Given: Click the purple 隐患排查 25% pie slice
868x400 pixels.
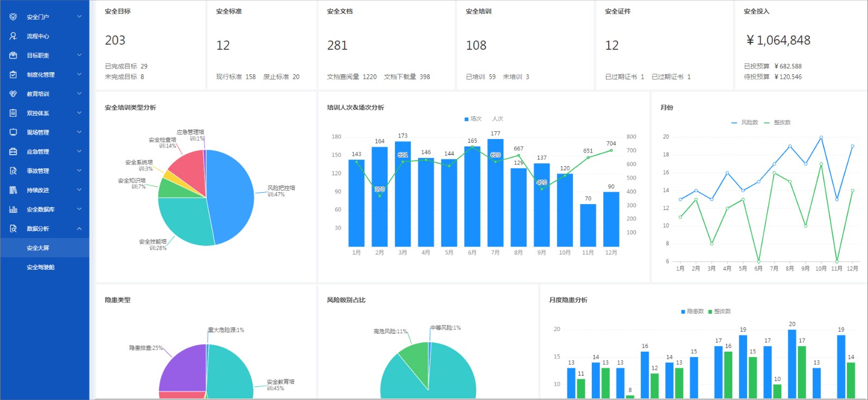Looking at the screenshot, I should (182, 368).
